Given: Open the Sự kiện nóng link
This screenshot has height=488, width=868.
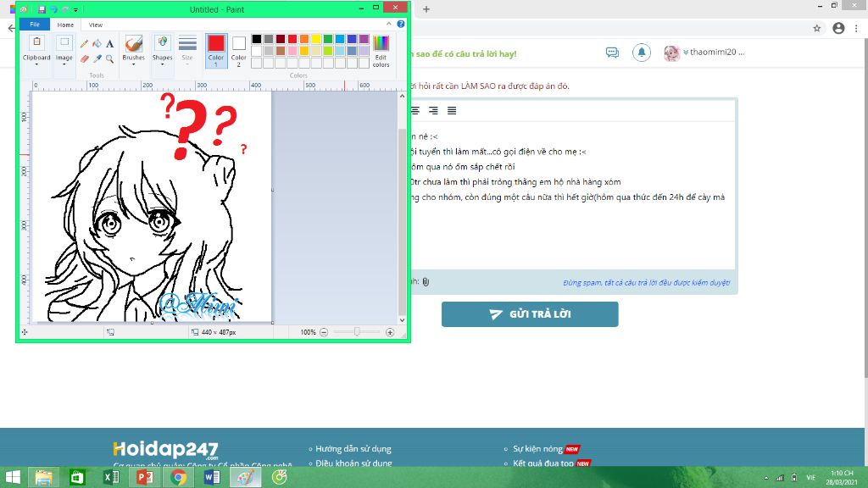Looking at the screenshot, I should (x=537, y=449).
